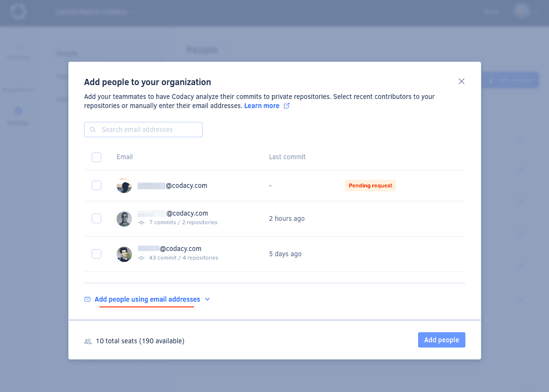Expand the Add people using email addresses section

(x=207, y=299)
